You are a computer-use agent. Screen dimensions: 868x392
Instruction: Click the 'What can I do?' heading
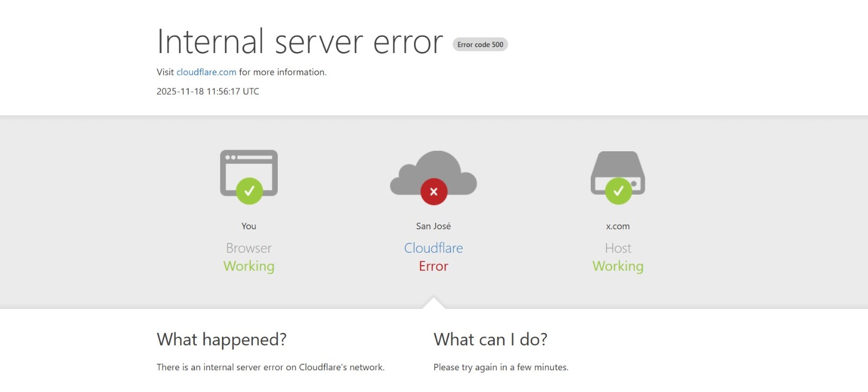click(x=490, y=339)
